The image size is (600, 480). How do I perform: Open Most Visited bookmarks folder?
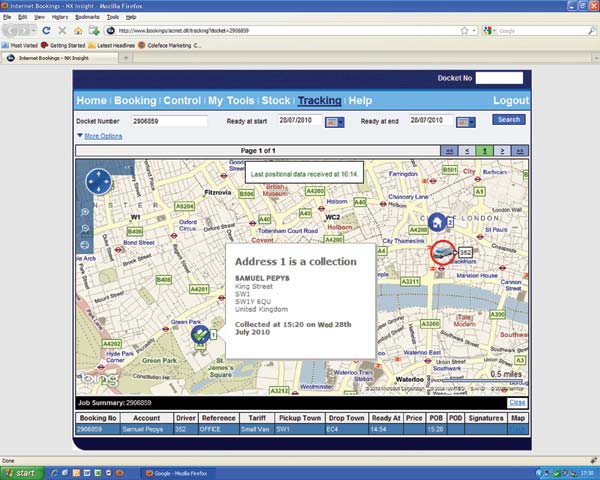[x=20, y=45]
